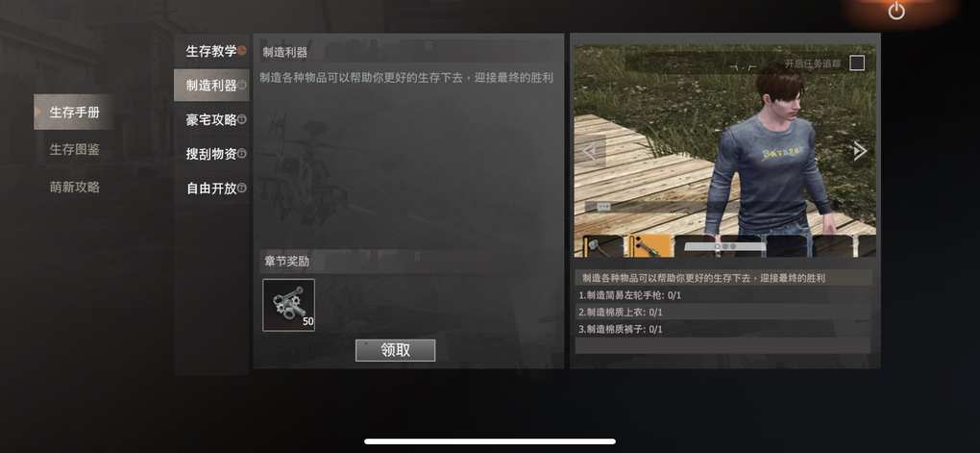Tap the info icon beside 自由开放
The width and height of the screenshot is (980, 453).
point(242,188)
